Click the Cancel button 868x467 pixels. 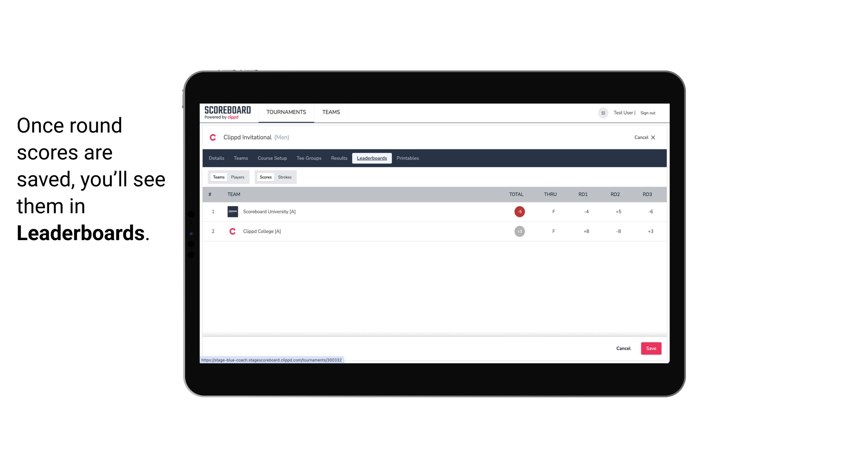point(623,348)
